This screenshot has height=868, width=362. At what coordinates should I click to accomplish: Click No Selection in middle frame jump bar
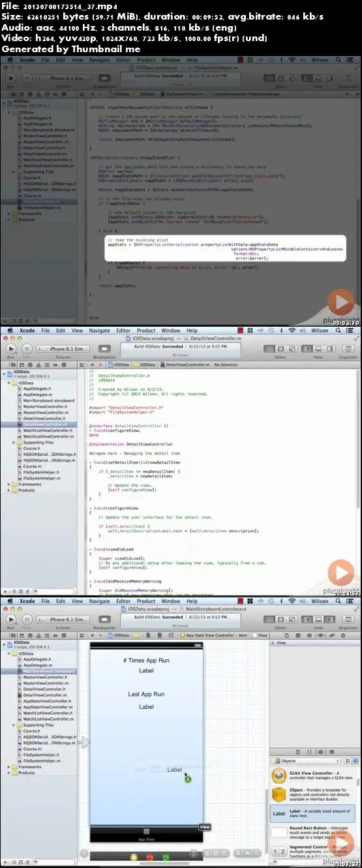pyautogui.click(x=226, y=365)
